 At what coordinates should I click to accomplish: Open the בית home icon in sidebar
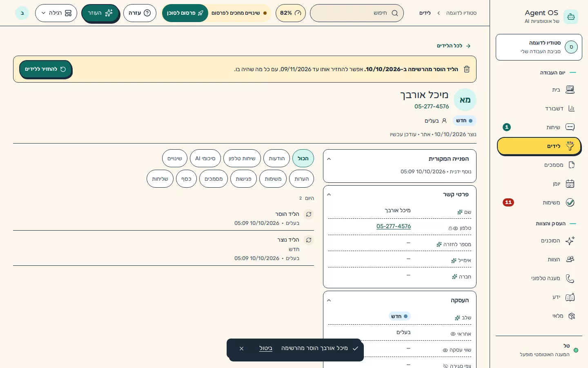pos(570,90)
